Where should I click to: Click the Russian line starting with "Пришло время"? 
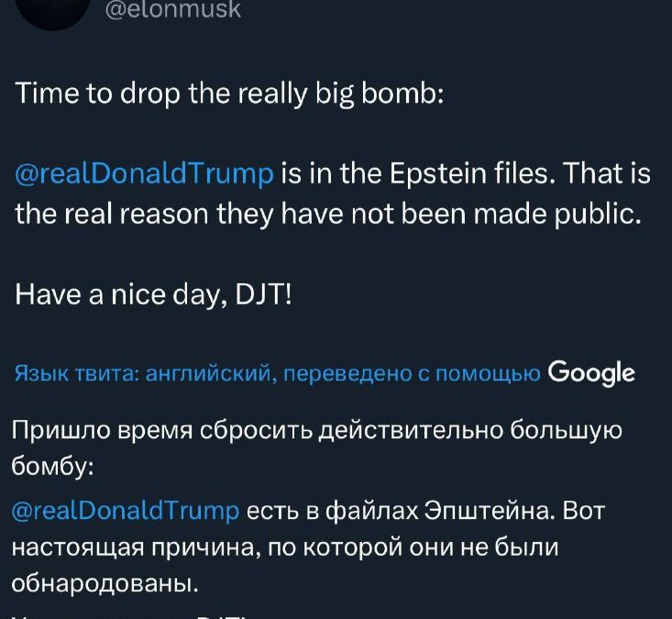pyautogui.click(x=318, y=430)
